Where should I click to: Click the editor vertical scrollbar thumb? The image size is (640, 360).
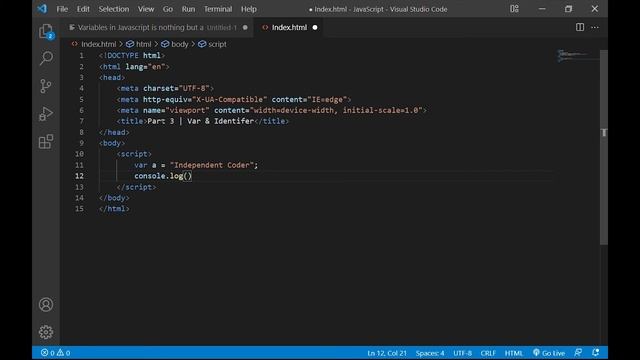coord(604,147)
